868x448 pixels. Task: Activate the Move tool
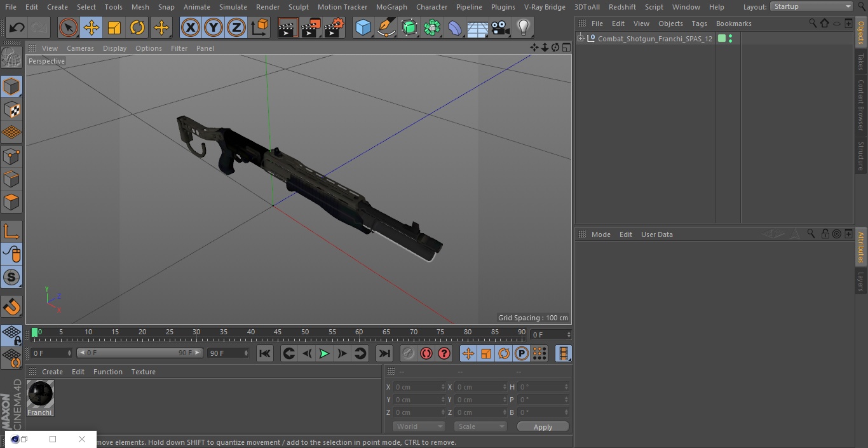(92, 28)
